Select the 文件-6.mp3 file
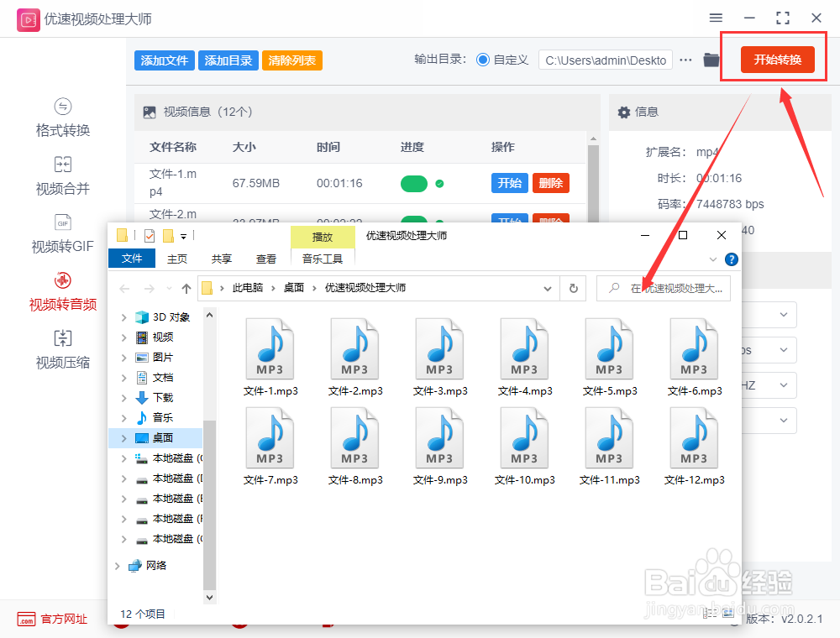Viewport: 840px width, 638px height. pos(695,358)
